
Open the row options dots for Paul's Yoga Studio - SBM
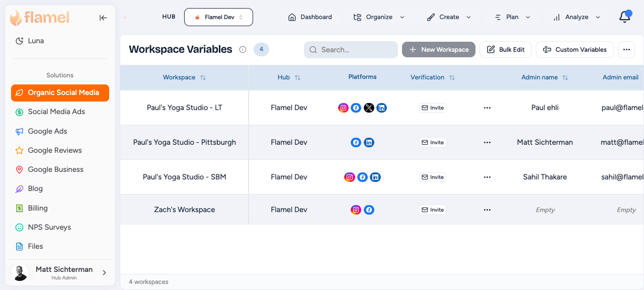click(x=487, y=177)
